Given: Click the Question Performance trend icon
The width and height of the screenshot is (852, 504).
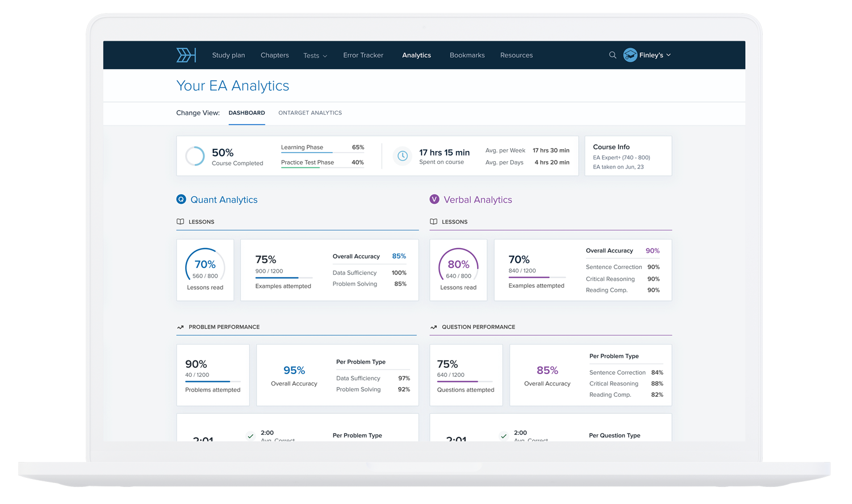Looking at the screenshot, I should click(x=435, y=327).
